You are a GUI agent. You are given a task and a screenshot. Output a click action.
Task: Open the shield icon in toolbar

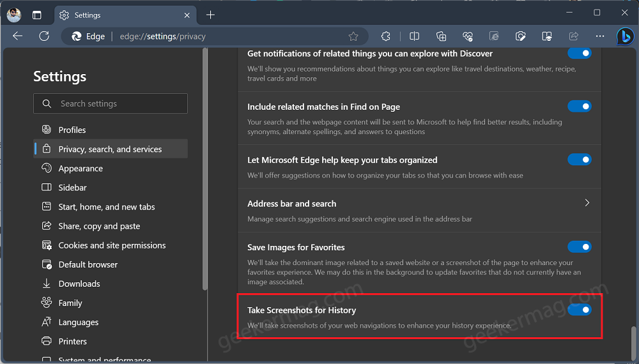click(x=520, y=36)
